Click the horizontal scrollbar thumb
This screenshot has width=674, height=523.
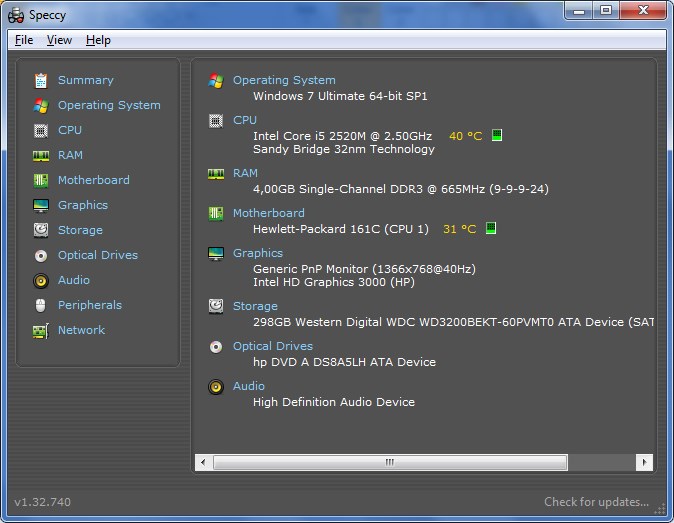[390, 463]
